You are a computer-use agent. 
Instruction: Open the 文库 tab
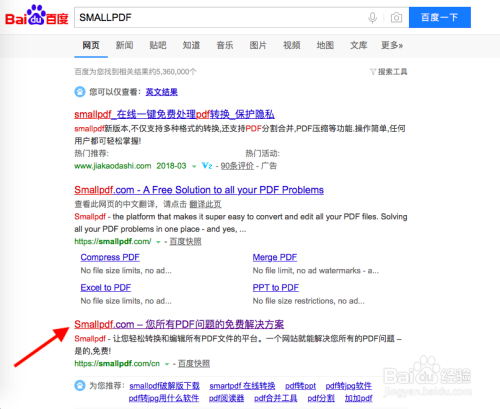pos(358,45)
